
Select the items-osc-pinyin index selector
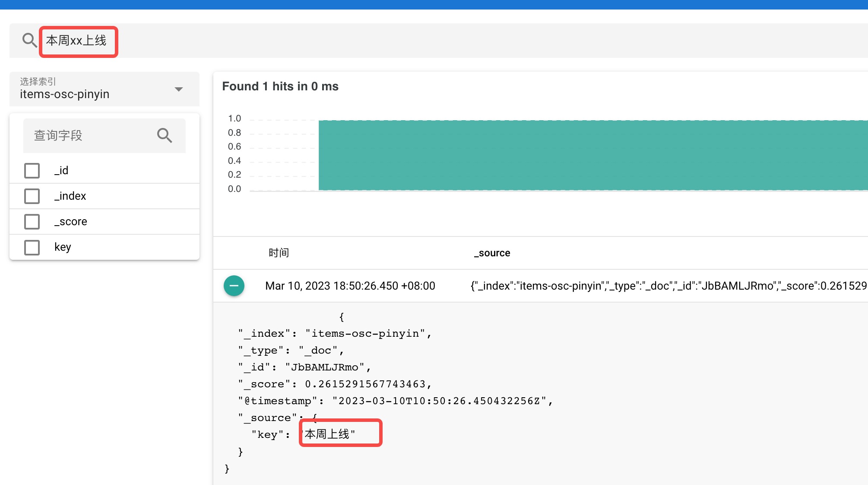coord(65,94)
